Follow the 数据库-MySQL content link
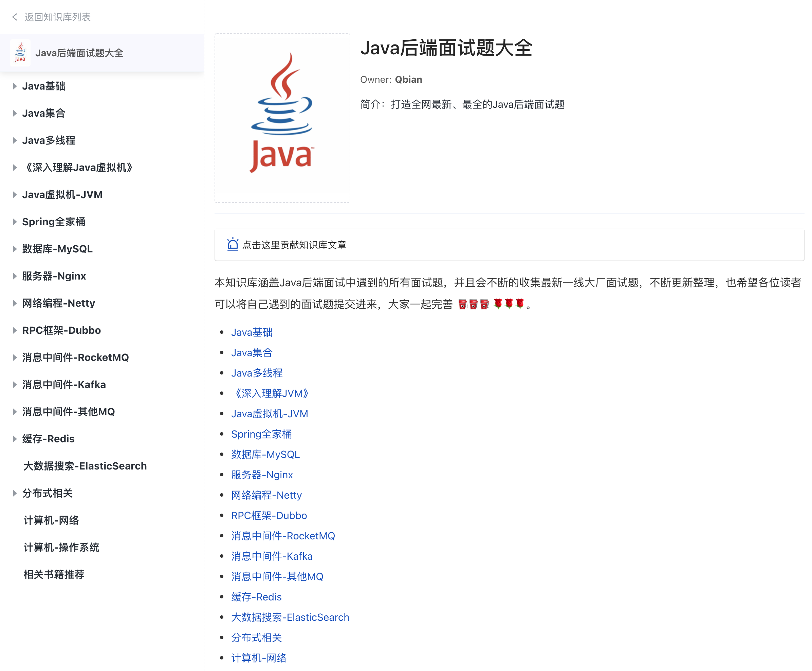This screenshot has height=671, width=812. [x=265, y=454]
